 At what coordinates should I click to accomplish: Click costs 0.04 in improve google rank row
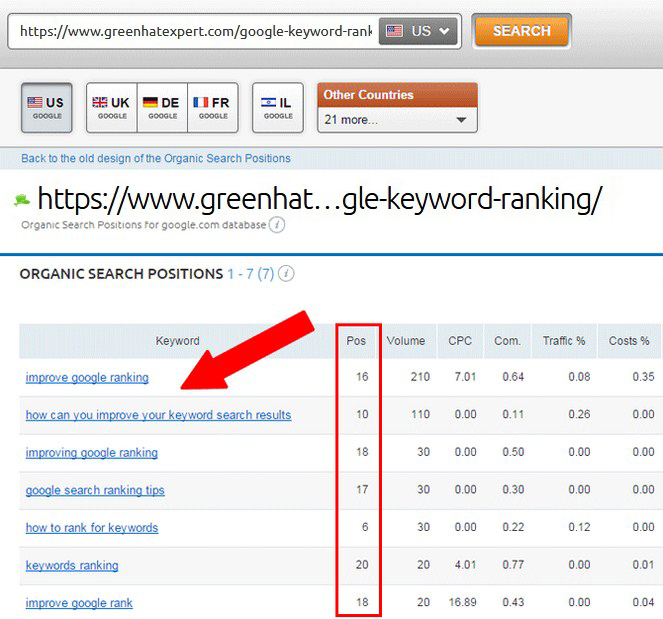[x=643, y=603]
